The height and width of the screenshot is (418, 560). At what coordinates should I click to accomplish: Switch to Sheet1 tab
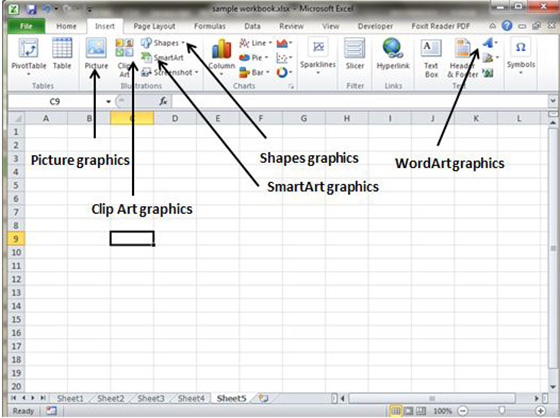(70, 398)
